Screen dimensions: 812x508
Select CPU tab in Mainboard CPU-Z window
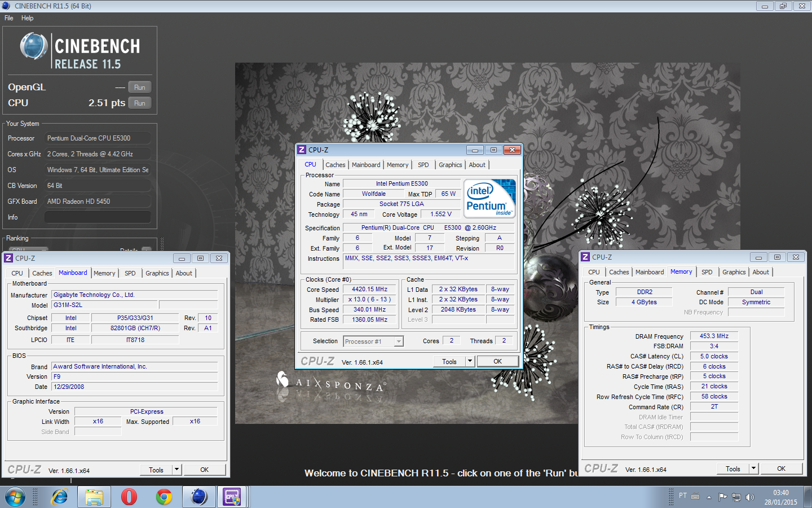pyautogui.click(x=17, y=273)
